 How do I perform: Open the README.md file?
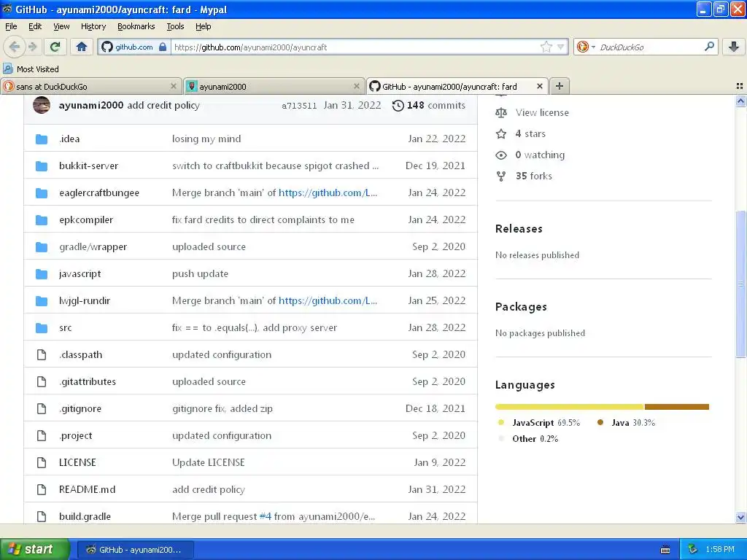(x=88, y=489)
